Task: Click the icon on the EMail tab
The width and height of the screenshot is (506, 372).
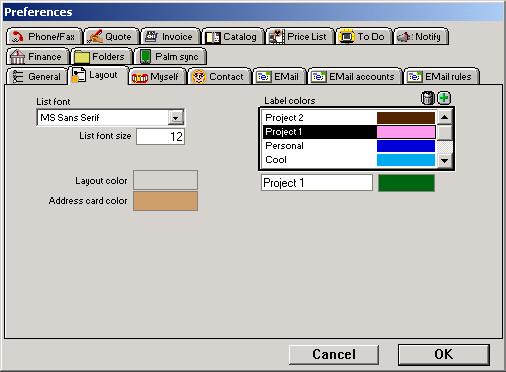Action: (263, 77)
